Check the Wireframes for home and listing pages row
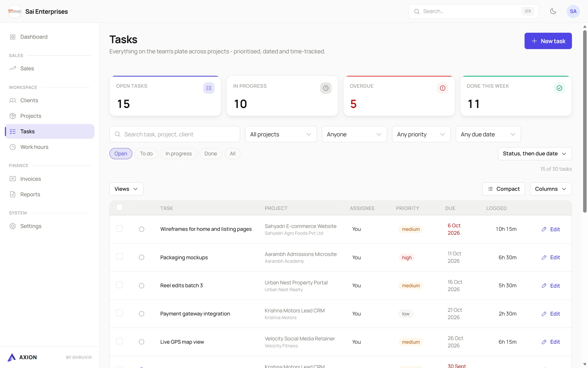Image resolution: width=588 pixels, height=368 pixels. coord(120,229)
